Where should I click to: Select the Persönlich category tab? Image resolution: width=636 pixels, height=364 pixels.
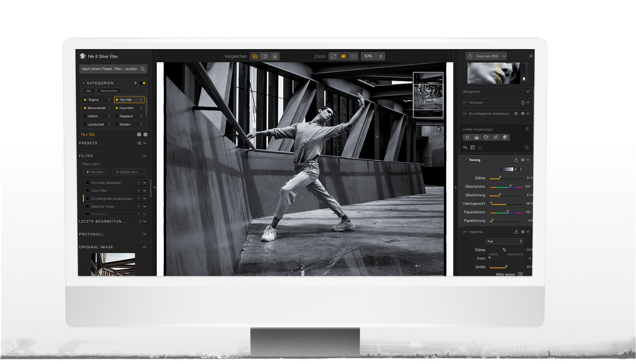click(109, 91)
